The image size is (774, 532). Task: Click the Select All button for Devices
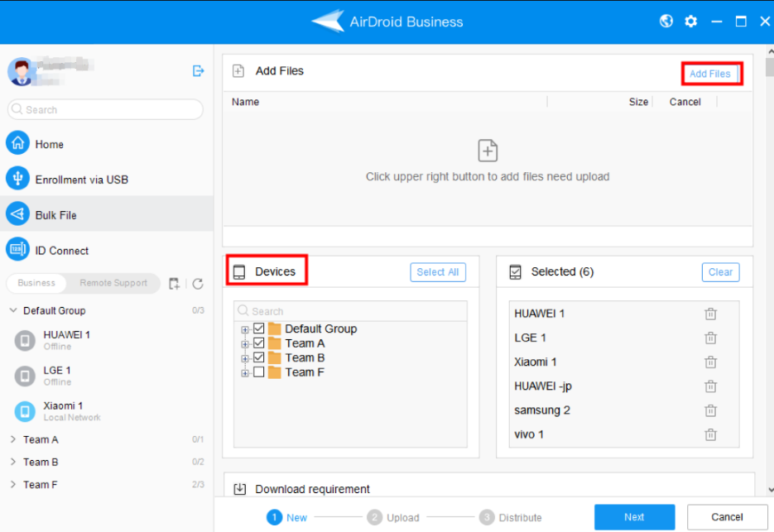point(438,271)
